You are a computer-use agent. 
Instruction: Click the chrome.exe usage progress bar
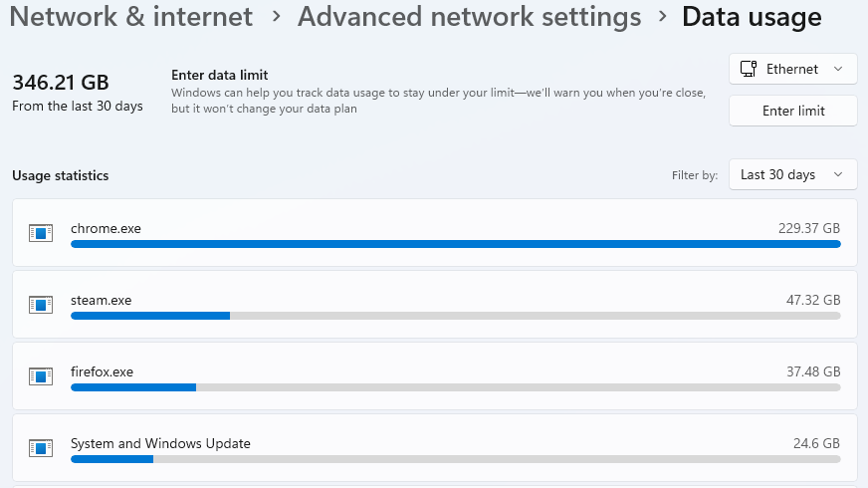click(x=455, y=244)
